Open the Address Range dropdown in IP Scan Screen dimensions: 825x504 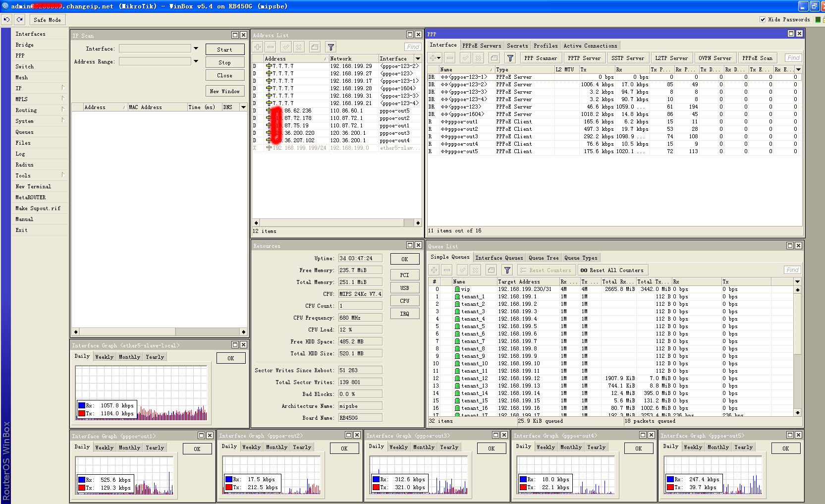(196, 61)
